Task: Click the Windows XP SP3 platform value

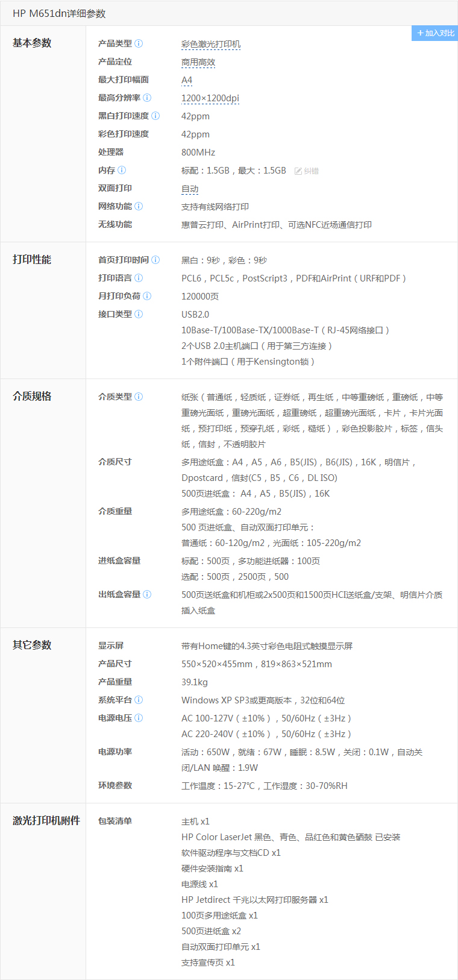Action: coord(263,700)
